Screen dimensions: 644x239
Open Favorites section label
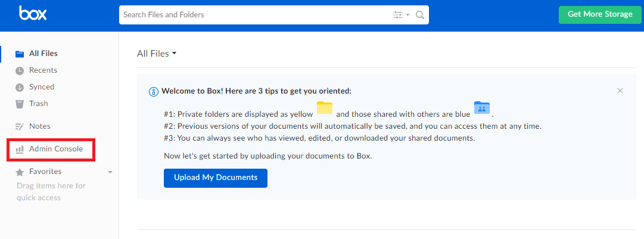point(45,171)
